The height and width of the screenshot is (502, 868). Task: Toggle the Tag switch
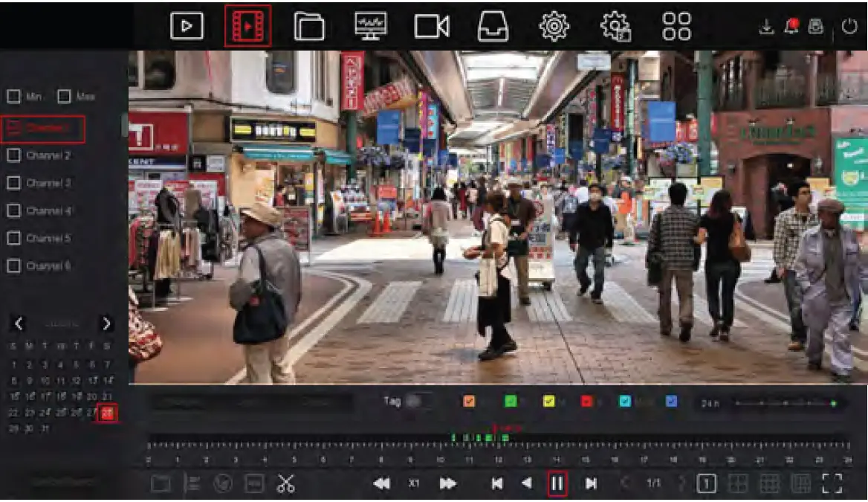[418, 401]
